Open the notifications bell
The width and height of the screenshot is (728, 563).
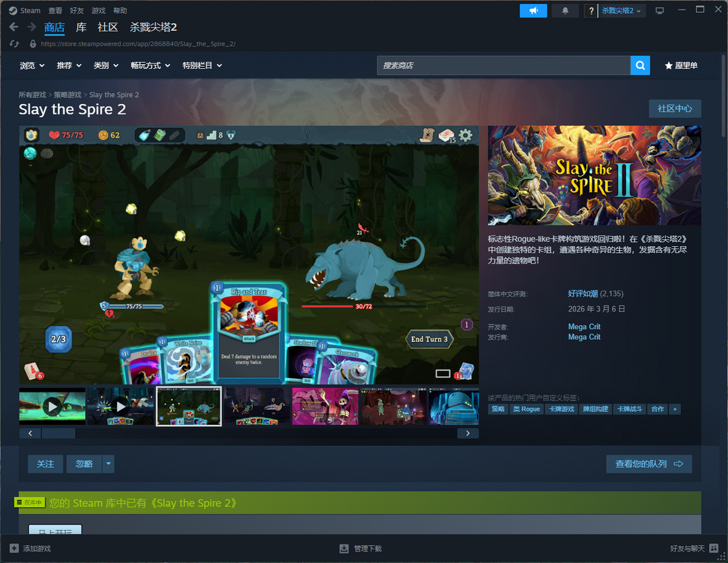click(x=565, y=11)
